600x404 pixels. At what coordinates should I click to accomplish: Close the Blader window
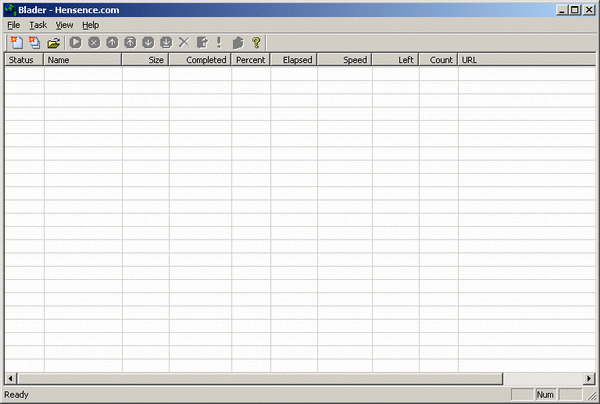coord(589,10)
